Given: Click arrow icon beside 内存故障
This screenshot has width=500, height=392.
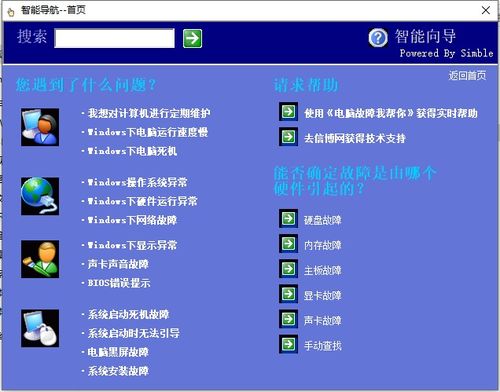Looking at the screenshot, I should [288, 244].
